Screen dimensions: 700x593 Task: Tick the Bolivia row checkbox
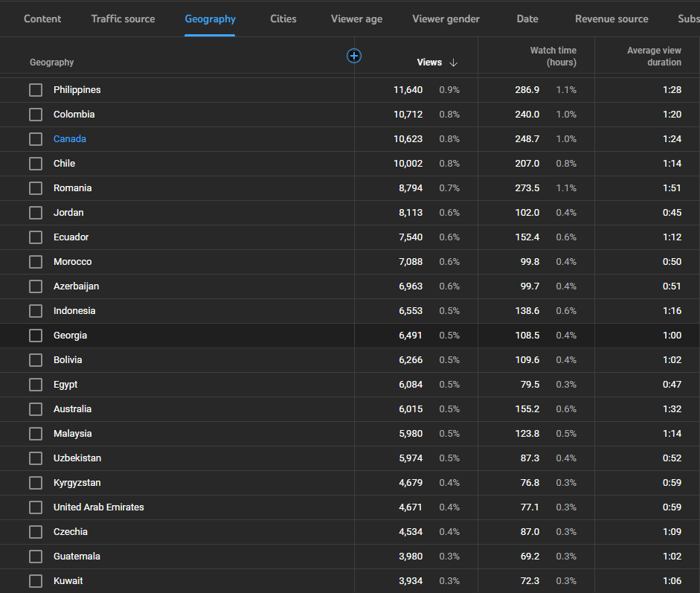pos(36,360)
